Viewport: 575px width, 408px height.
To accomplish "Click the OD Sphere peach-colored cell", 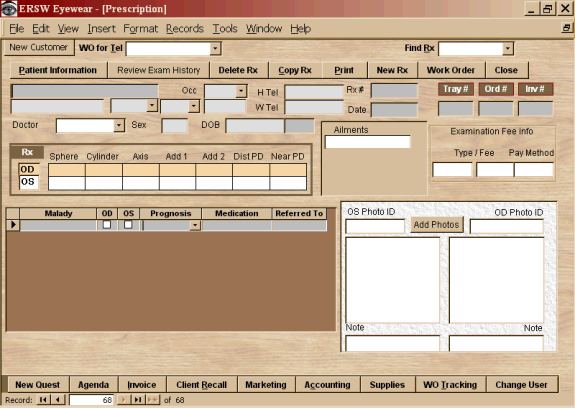I will point(67,170).
